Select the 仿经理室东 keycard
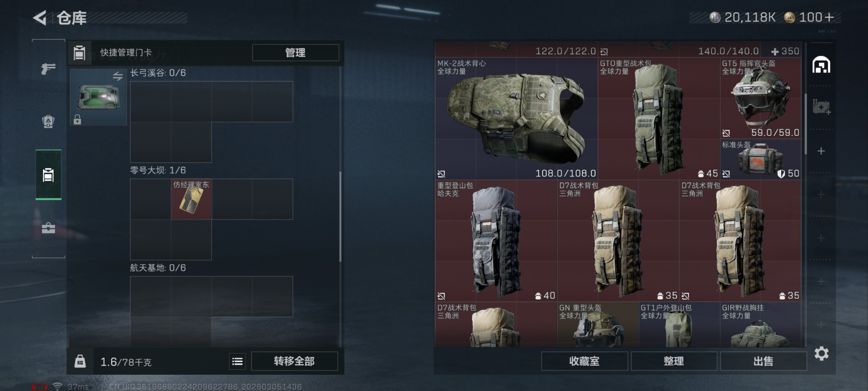 click(191, 199)
